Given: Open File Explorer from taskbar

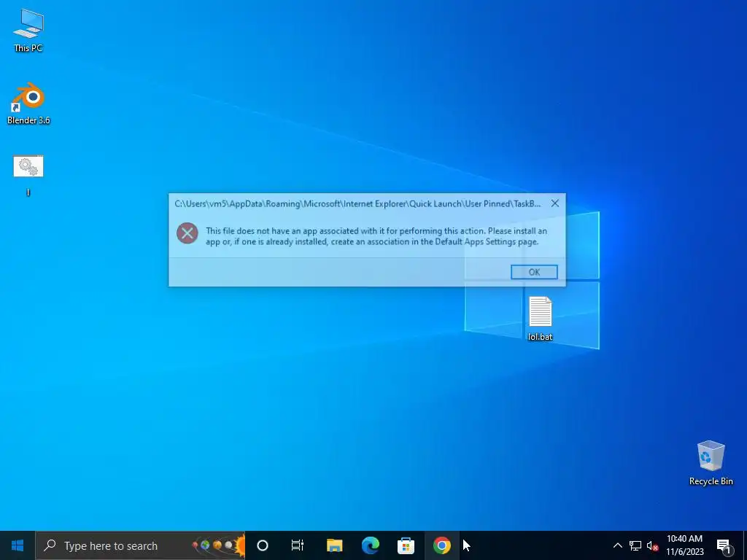Looking at the screenshot, I should pos(334,545).
